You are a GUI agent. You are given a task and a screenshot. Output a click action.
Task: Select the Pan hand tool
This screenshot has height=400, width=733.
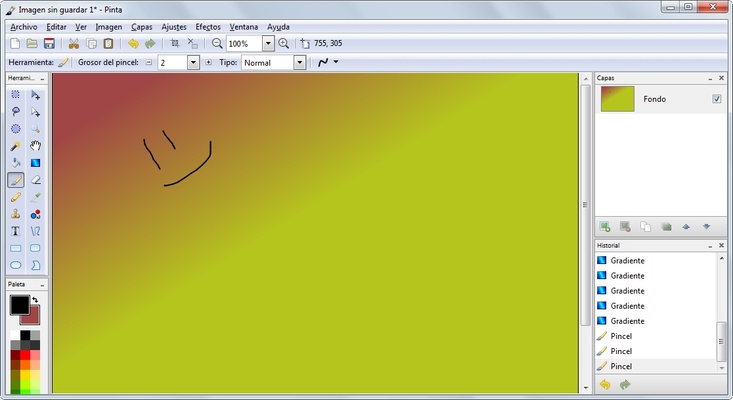36,146
